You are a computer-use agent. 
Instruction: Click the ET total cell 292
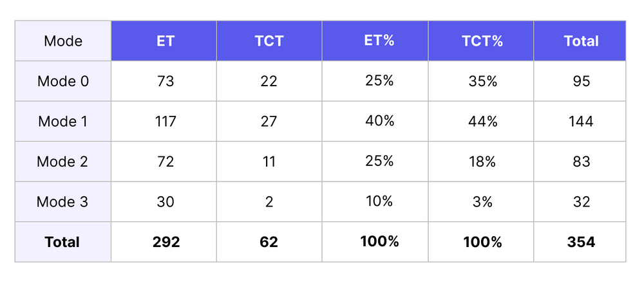pos(166,242)
